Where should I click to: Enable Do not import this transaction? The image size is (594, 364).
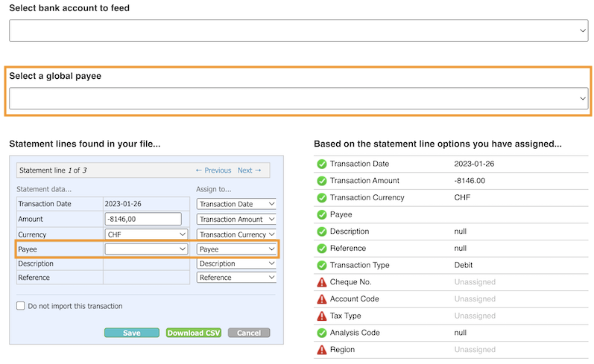21,306
